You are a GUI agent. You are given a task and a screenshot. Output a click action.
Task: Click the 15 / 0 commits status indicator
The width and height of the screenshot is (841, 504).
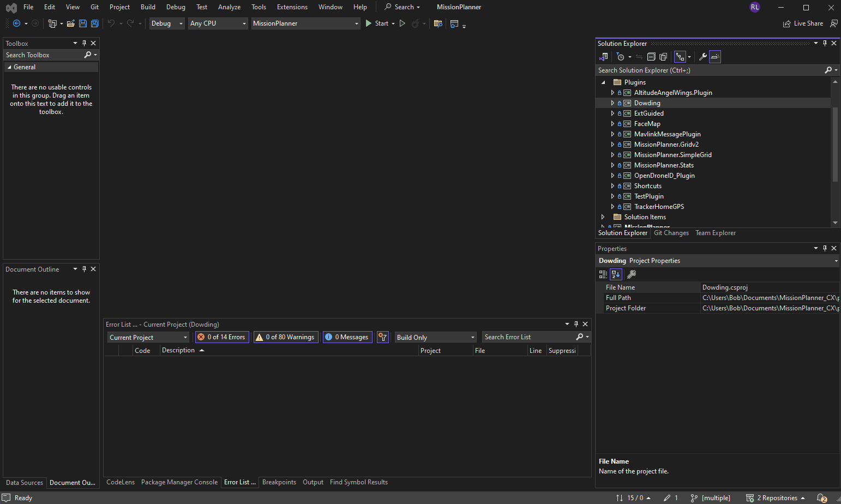click(633, 498)
